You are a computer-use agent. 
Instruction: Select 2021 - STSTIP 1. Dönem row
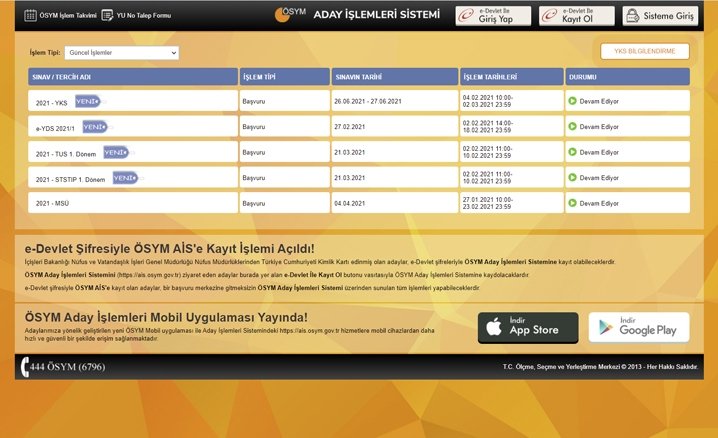pos(359,178)
